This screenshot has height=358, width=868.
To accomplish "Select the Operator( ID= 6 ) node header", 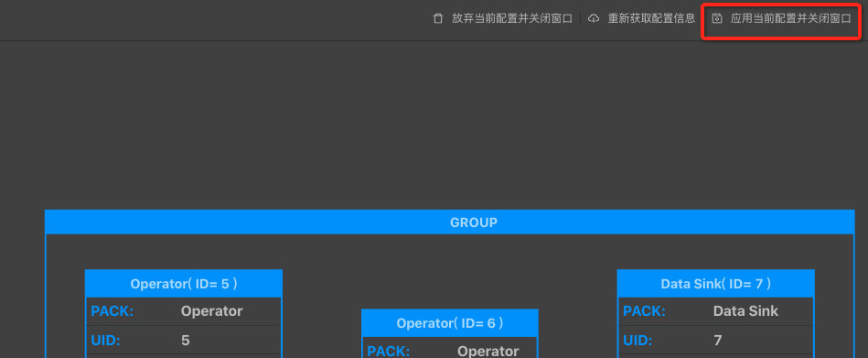I will click(449, 323).
